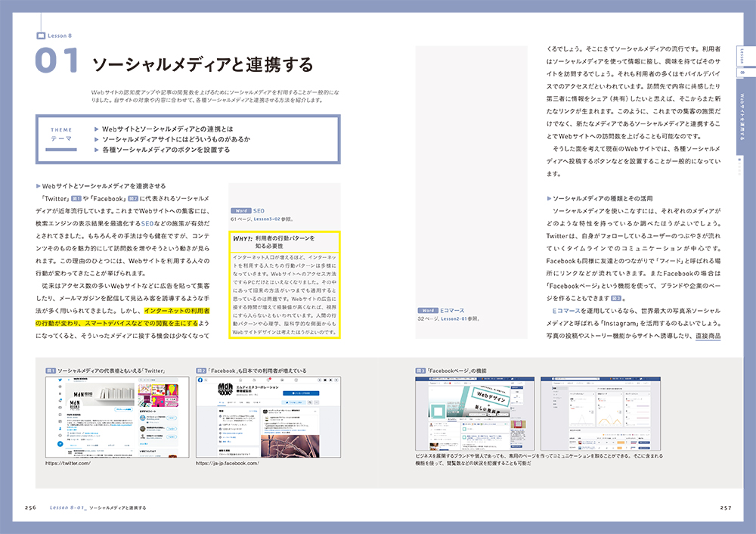The image size is (756, 534).
Task: Click the page number 257
Action: coord(726,508)
